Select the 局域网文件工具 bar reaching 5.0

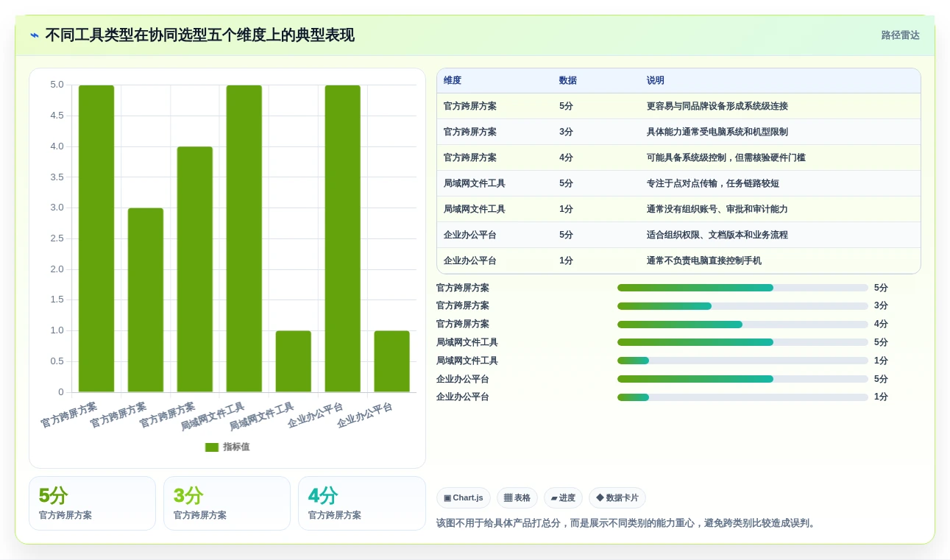pos(244,238)
